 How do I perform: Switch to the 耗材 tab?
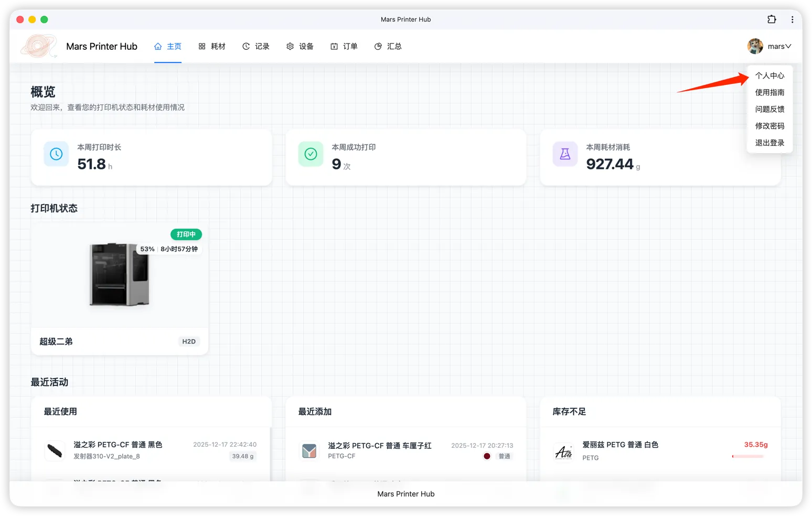(x=212, y=46)
